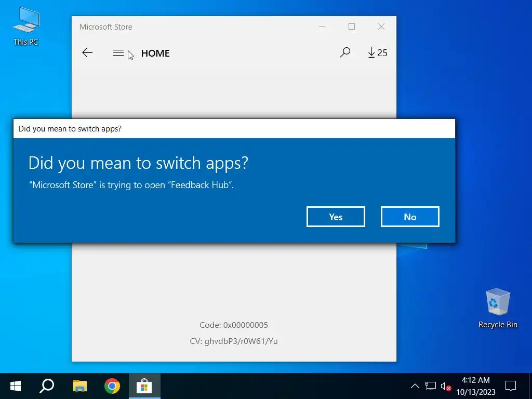Click Yes to switch to Feedback Hub
Screen dimensions: 532x399
[x=336, y=217]
